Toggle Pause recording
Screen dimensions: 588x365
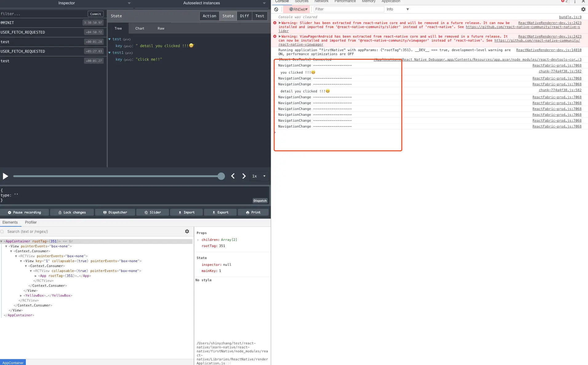tap(24, 213)
